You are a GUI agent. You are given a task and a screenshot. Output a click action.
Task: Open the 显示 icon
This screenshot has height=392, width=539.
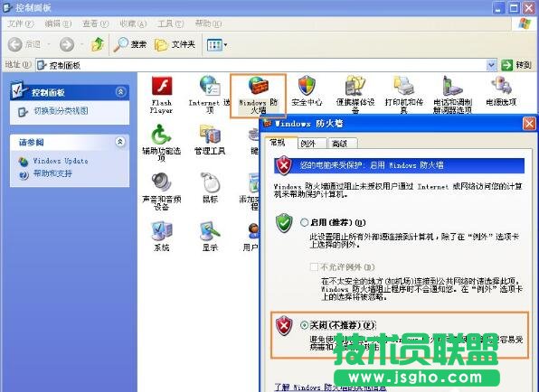pyautogui.click(x=210, y=236)
